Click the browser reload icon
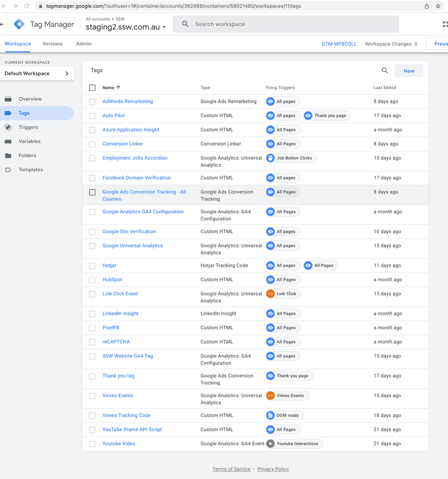The width and height of the screenshot is (448, 479). tap(27, 6)
